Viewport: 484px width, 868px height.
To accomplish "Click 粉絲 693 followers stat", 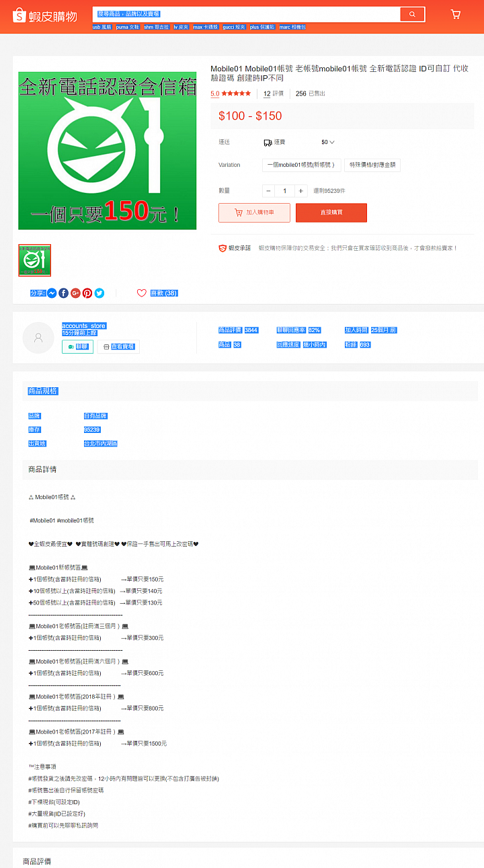I will (358, 345).
